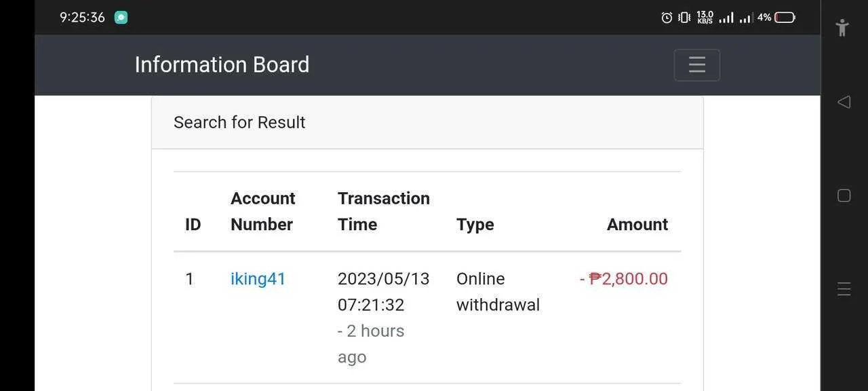Open the iking41 account link

258,279
